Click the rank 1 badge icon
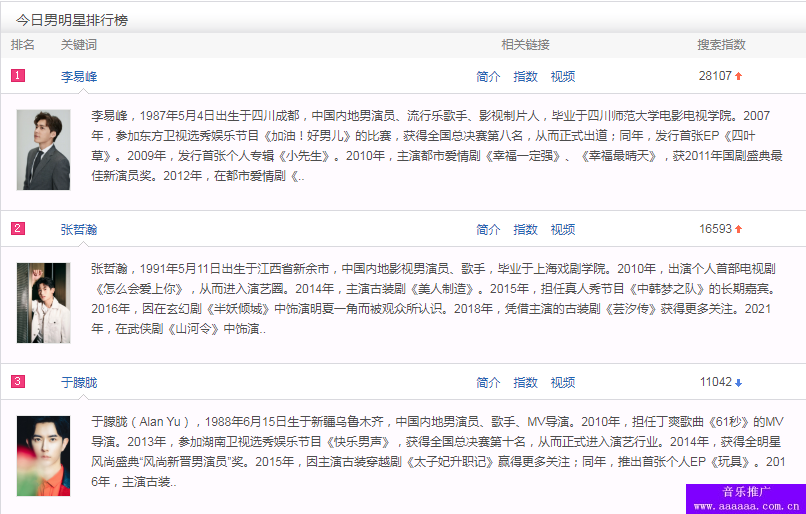The width and height of the screenshot is (806, 514). click(x=18, y=76)
